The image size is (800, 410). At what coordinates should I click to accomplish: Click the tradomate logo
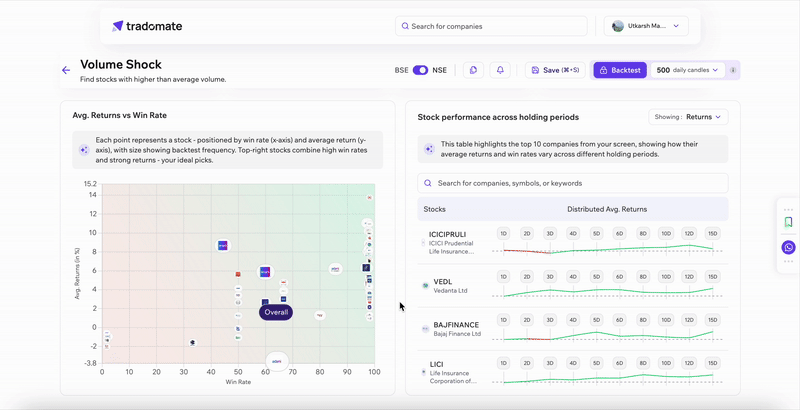pyautogui.click(x=146, y=26)
